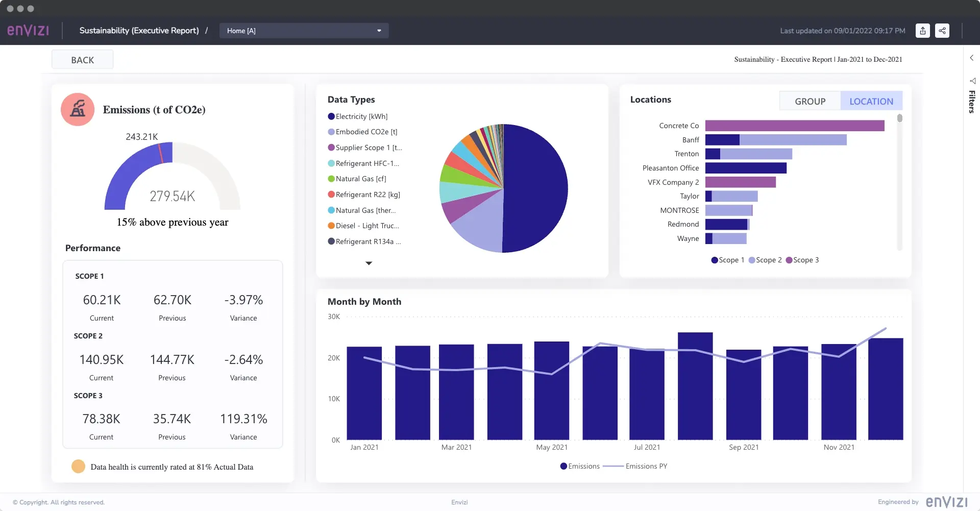This screenshot has height=511, width=980.
Task: Expand more Data Types legend entries
Action: (x=369, y=263)
